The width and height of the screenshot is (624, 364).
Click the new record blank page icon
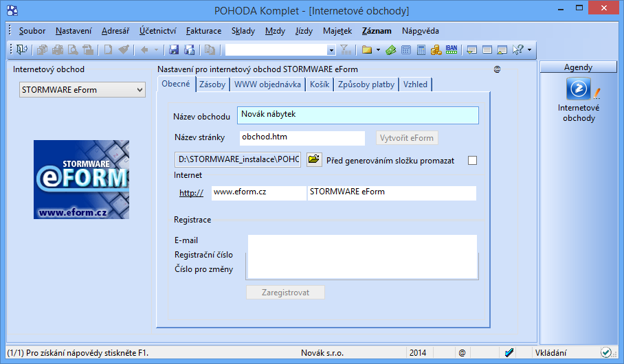click(108, 49)
